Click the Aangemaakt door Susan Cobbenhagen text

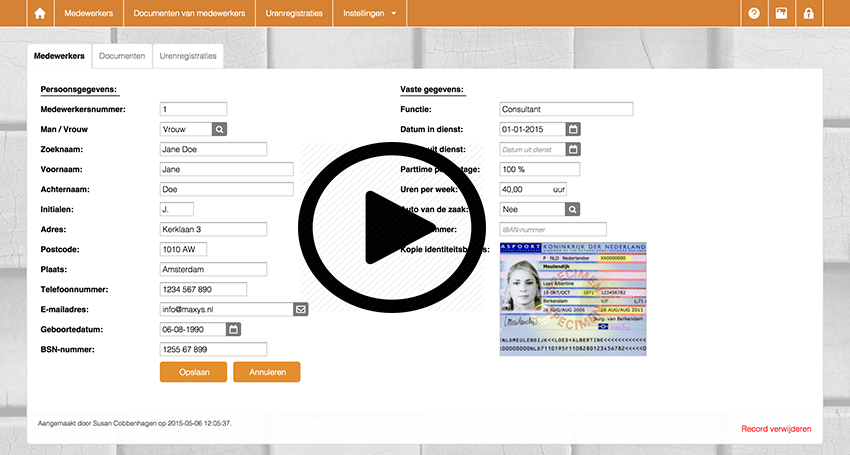pyautogui.click(x=134, y=423)
